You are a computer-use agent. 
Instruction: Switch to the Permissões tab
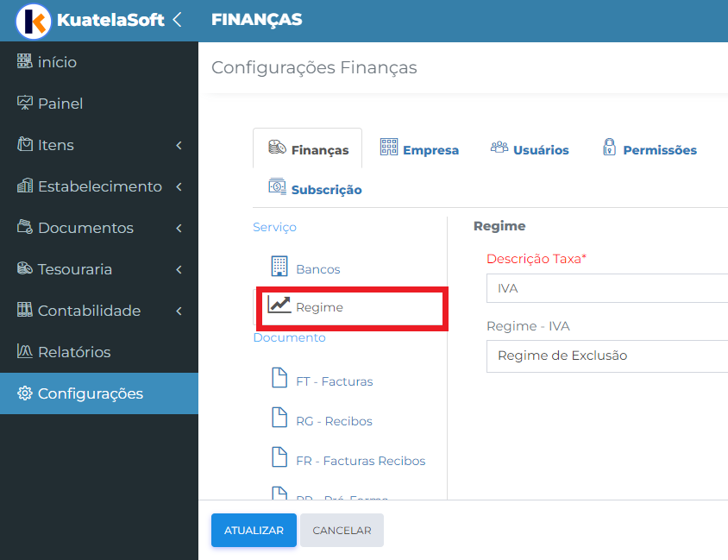pos(650,148)
